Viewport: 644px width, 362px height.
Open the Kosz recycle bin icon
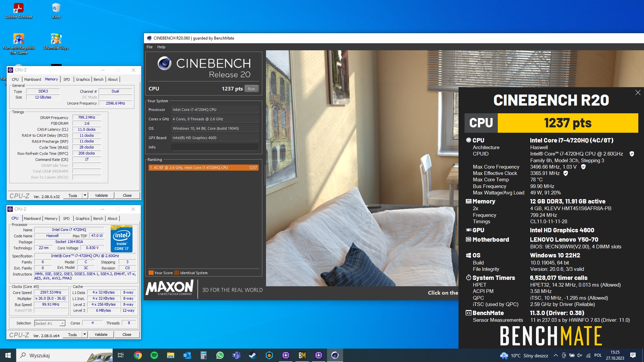click(56, 11)
